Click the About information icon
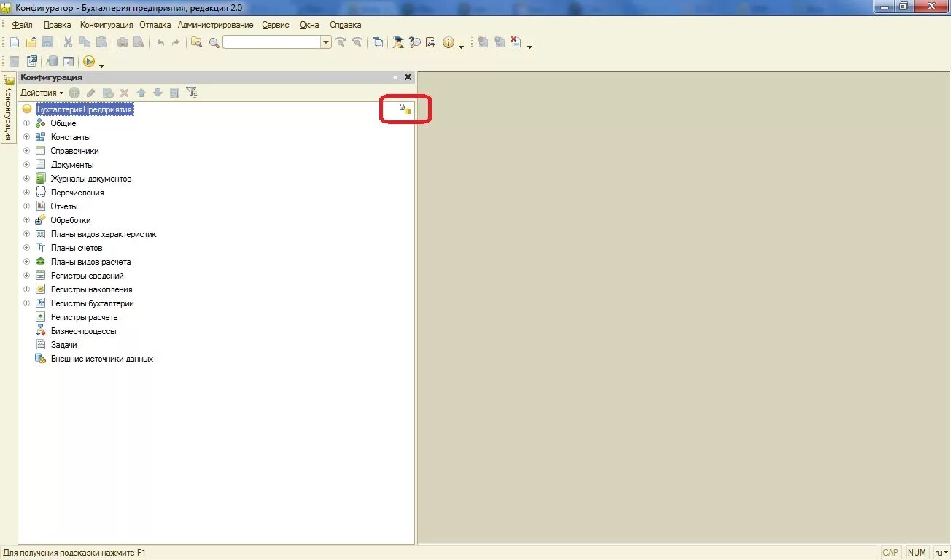The width and height of the screenshot is (951, 560). (449, 42)
